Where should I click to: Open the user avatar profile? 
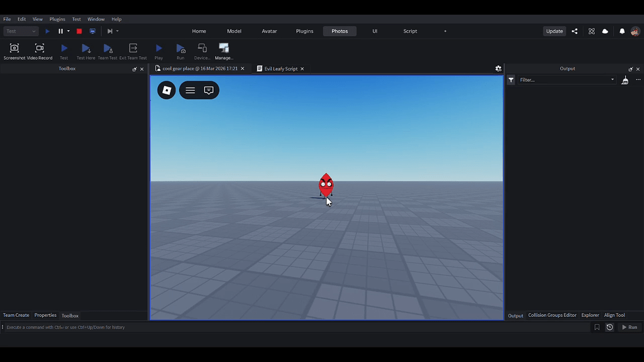[x=635, y=31]
